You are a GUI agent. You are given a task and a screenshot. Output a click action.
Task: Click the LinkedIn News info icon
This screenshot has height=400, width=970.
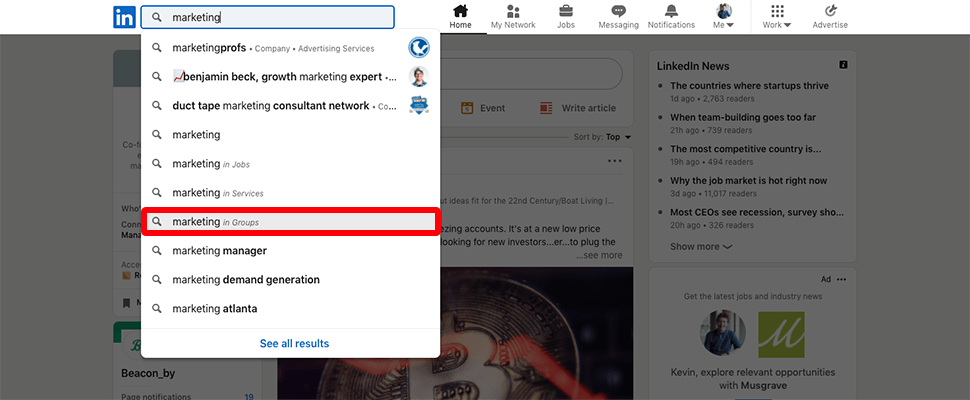(843, 65)
